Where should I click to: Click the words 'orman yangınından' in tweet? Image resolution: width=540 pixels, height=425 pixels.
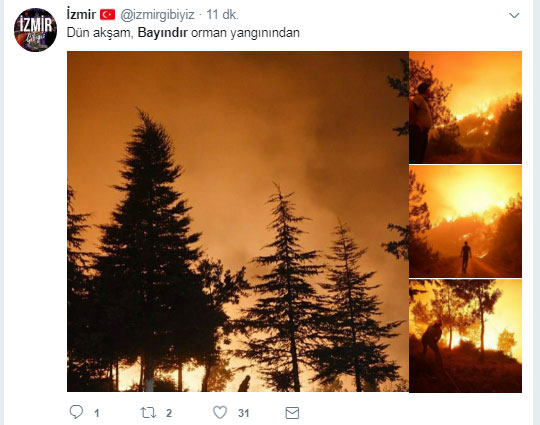(245, 33)
